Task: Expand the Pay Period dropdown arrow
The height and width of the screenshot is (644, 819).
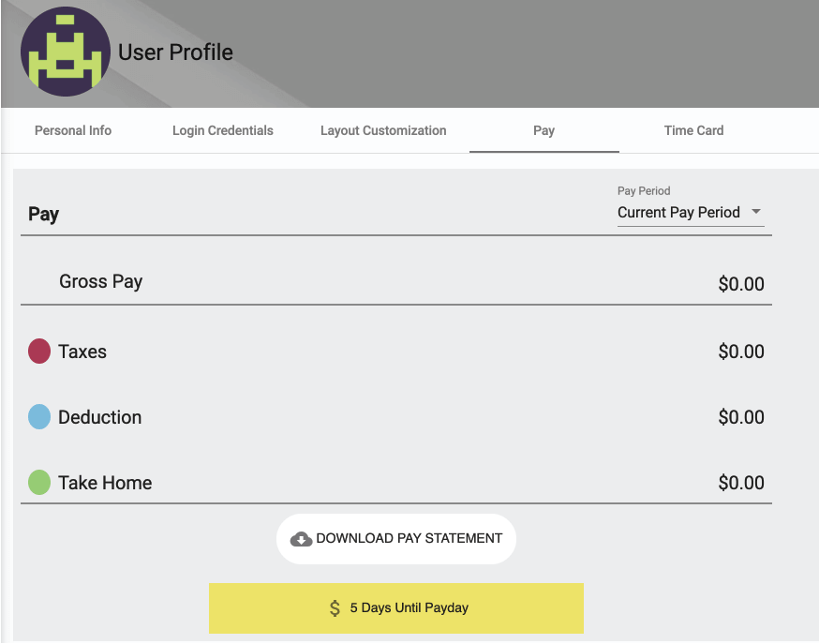Action: coord(756,212)
